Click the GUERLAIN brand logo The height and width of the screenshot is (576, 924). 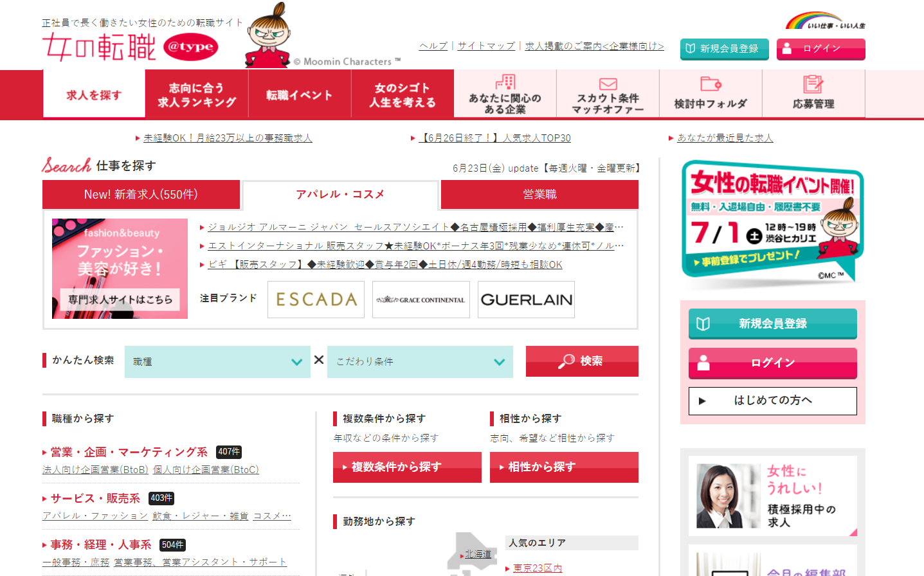click(525, 299)
